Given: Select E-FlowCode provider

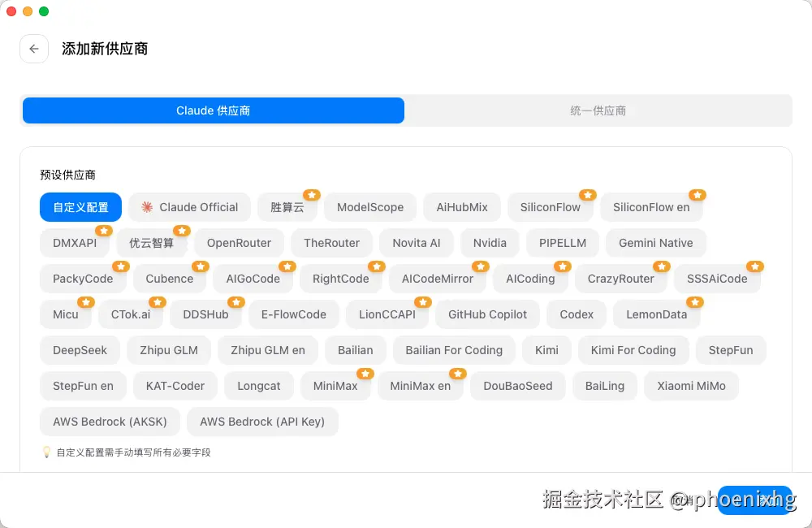Looking at the screenshot, I should click(x=294, y=314).
